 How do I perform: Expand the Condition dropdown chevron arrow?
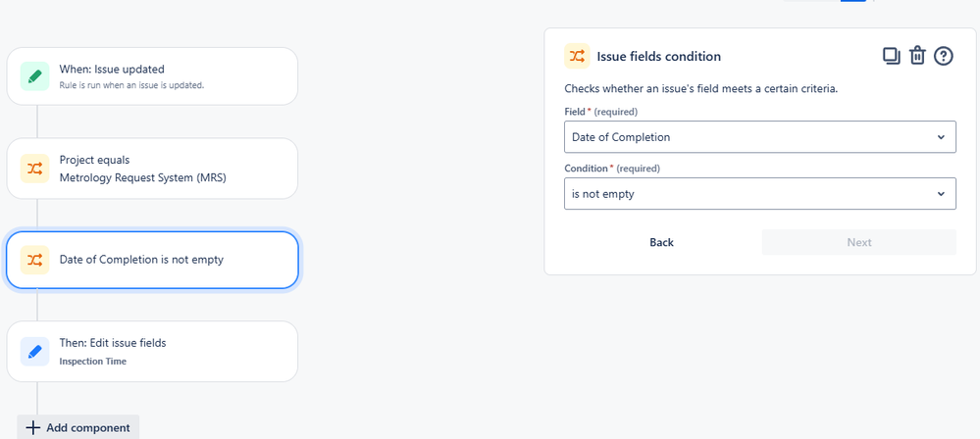pyautogui.click(x=941, y=194)
